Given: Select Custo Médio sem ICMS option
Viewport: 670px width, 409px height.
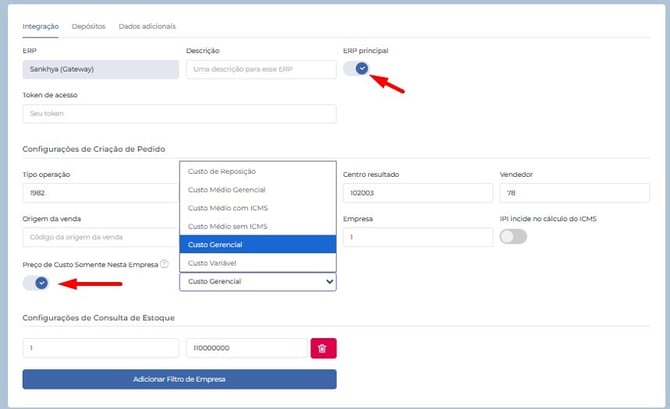Looking at the screenshot, I should pyautogui.click(x=258, y=227).
